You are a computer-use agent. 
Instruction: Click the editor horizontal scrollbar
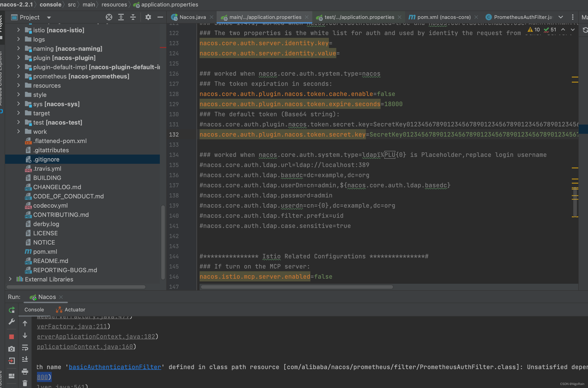[297, 287]
